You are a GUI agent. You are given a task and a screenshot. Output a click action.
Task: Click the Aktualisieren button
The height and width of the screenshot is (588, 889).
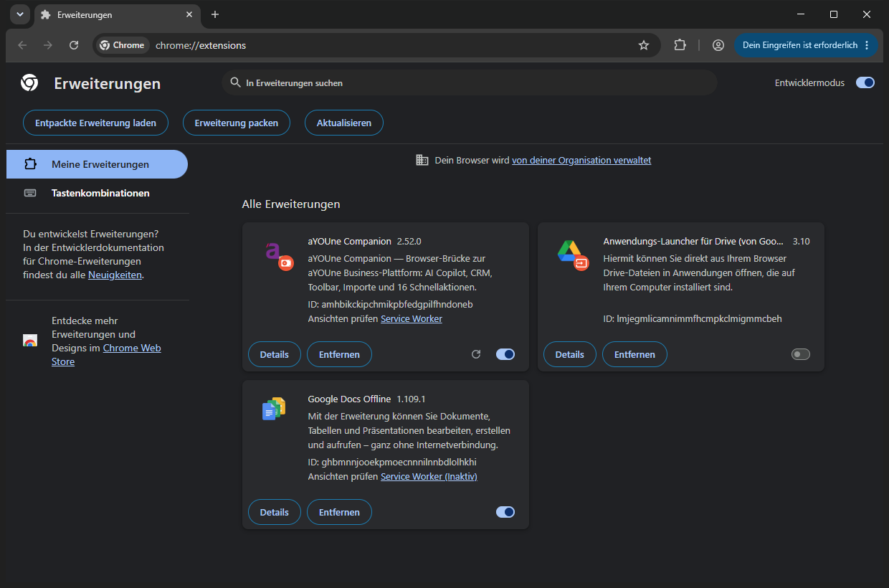344,123
